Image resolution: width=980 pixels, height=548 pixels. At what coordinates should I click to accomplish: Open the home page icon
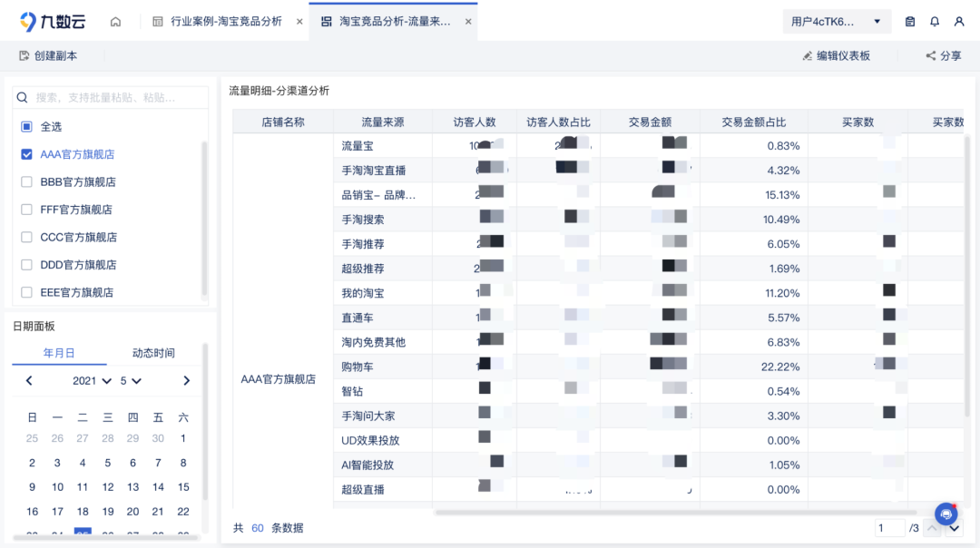point(115,20)
